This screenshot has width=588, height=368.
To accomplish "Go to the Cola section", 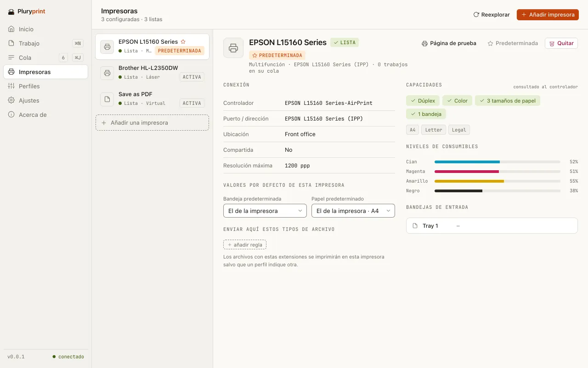I will pyautogui.click(x=45, y=57).
